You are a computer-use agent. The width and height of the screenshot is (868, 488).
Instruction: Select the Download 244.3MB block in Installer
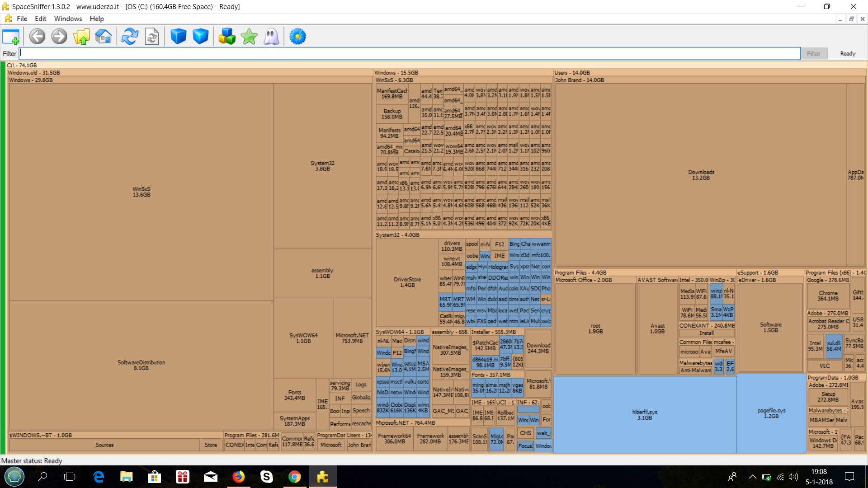pyautogui.click(x=538, y=348)
